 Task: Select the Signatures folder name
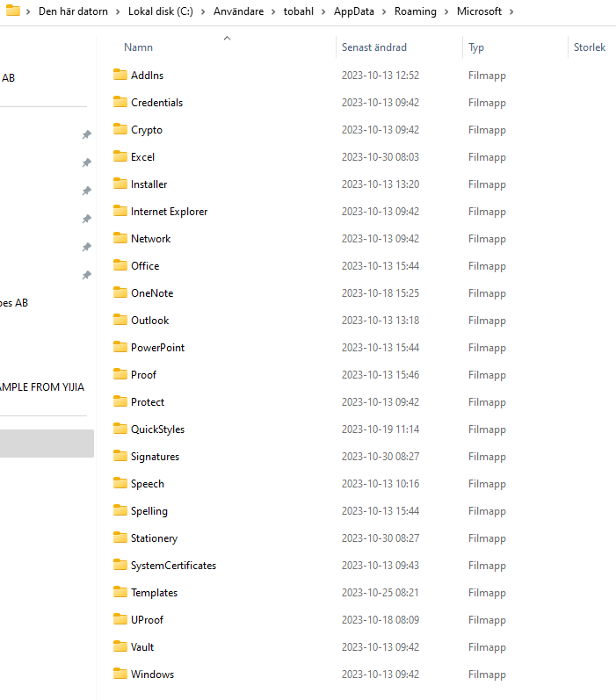pos(155,456)
